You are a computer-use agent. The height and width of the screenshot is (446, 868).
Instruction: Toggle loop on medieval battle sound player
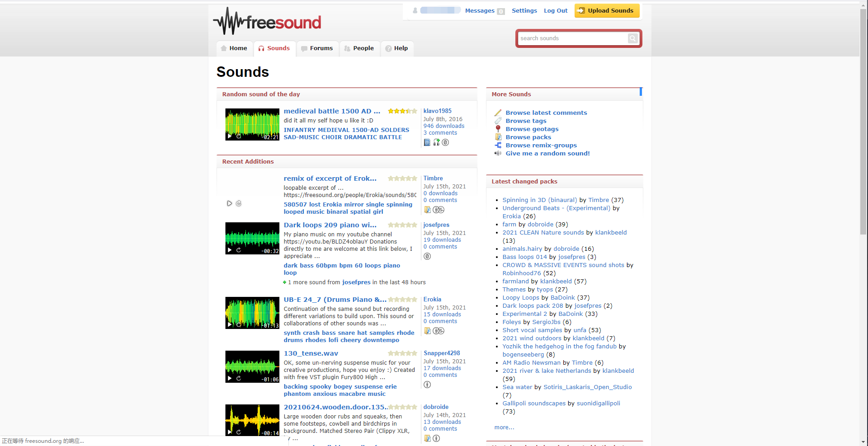coord(239,136)
